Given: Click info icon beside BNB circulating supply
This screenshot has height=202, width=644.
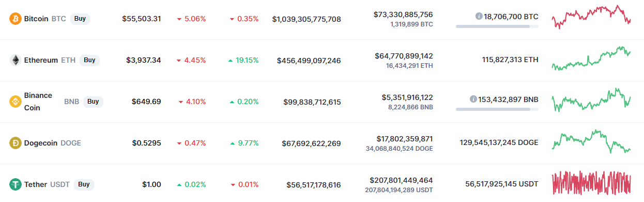Looking at the screenshot, I should (473, 99).
